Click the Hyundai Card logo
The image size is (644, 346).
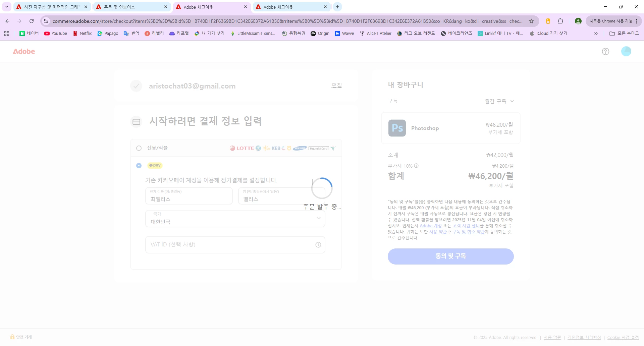tap(319, 148)
